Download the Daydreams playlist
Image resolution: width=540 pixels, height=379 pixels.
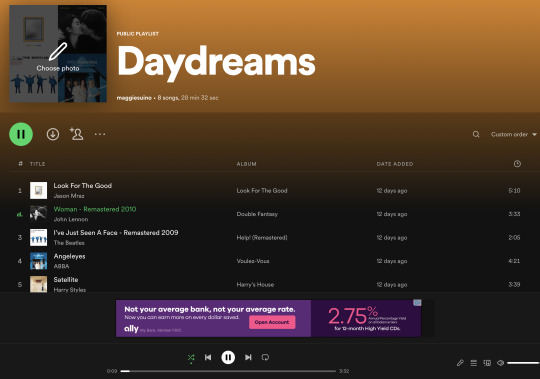53,134
